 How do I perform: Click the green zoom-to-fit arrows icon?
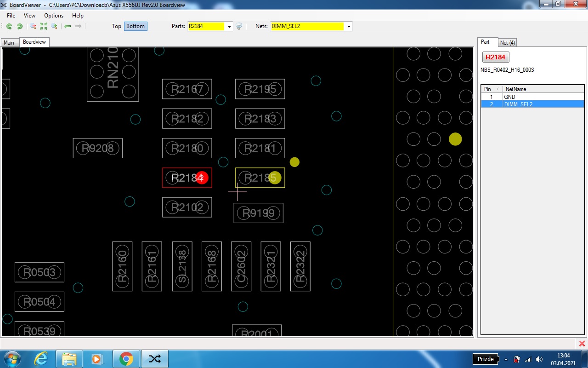(44, 26)
